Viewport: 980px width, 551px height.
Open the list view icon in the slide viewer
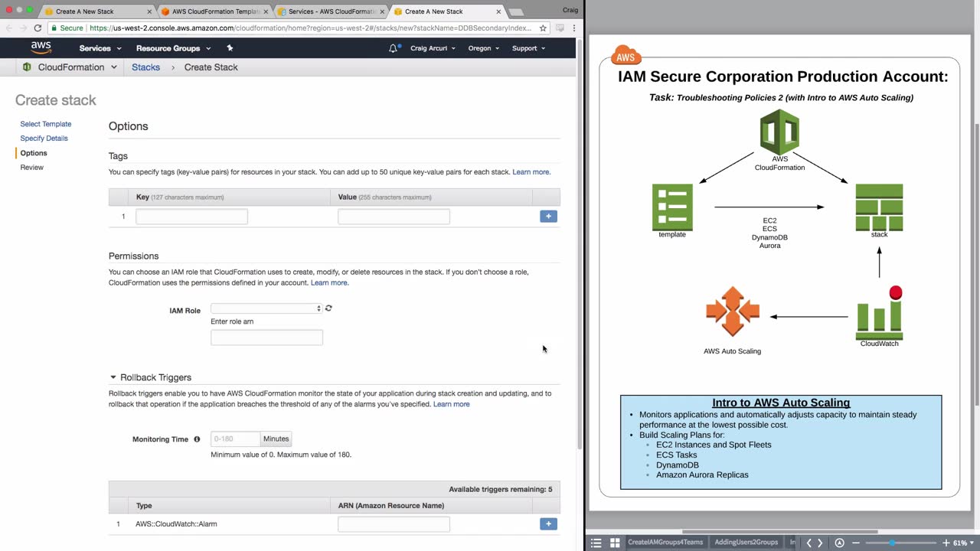pos(596,543)
